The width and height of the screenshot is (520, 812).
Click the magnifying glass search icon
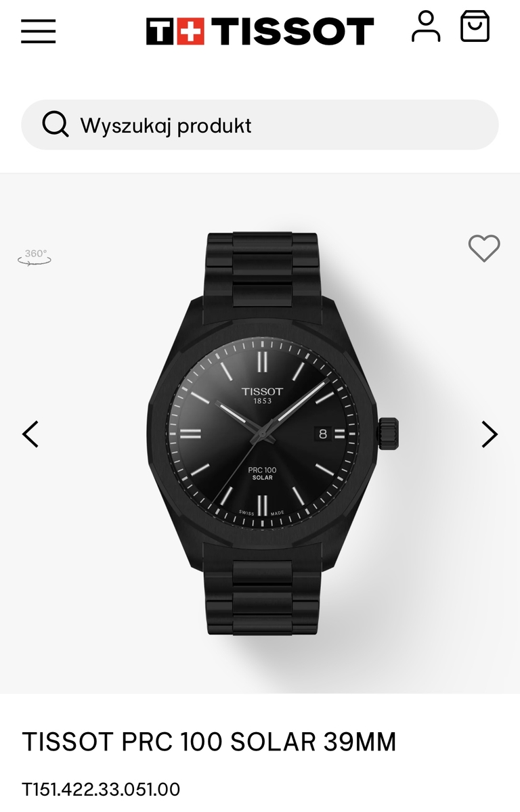coord(56,125)
